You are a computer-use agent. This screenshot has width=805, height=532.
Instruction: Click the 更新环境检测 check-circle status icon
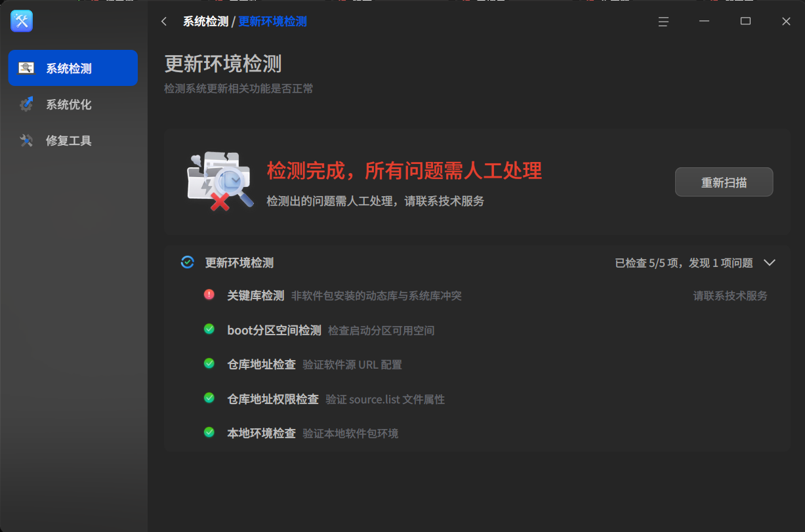point(188,262)
